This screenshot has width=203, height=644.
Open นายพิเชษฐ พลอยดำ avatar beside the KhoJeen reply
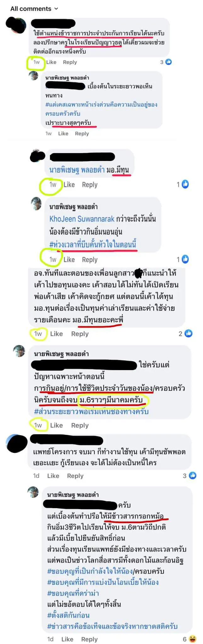click(x=37, y=204)
